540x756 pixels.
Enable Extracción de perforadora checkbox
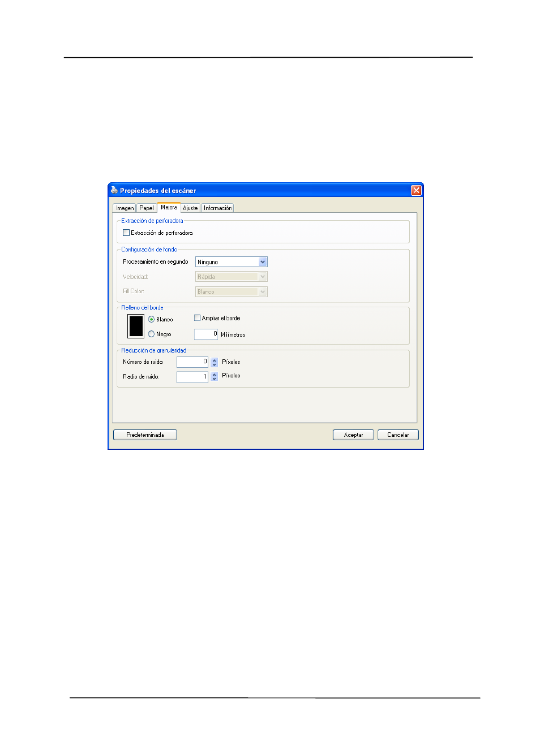click(x=126, y=233)
